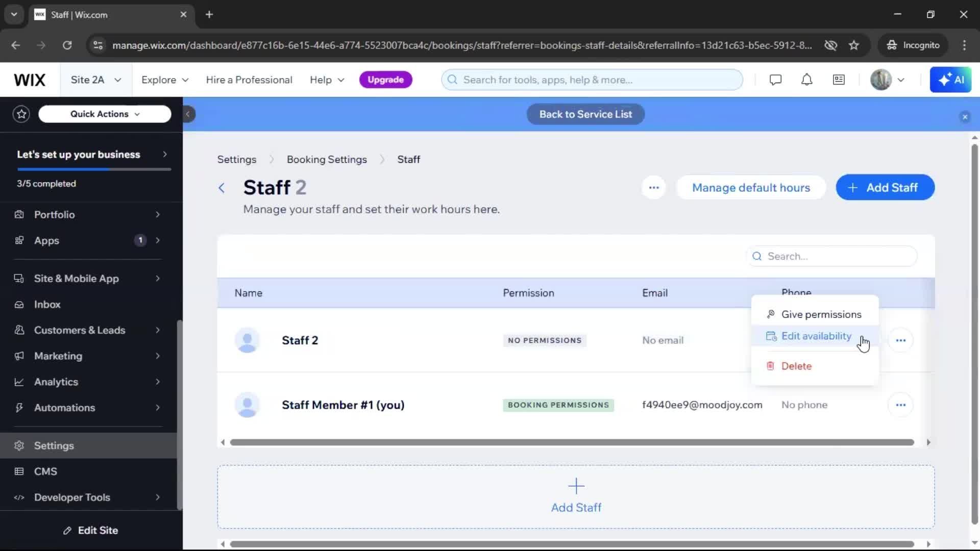The height and width of the screenshot is (551, 980).
Task: Click Back to Service List button
Action: (x=585, y=114)
